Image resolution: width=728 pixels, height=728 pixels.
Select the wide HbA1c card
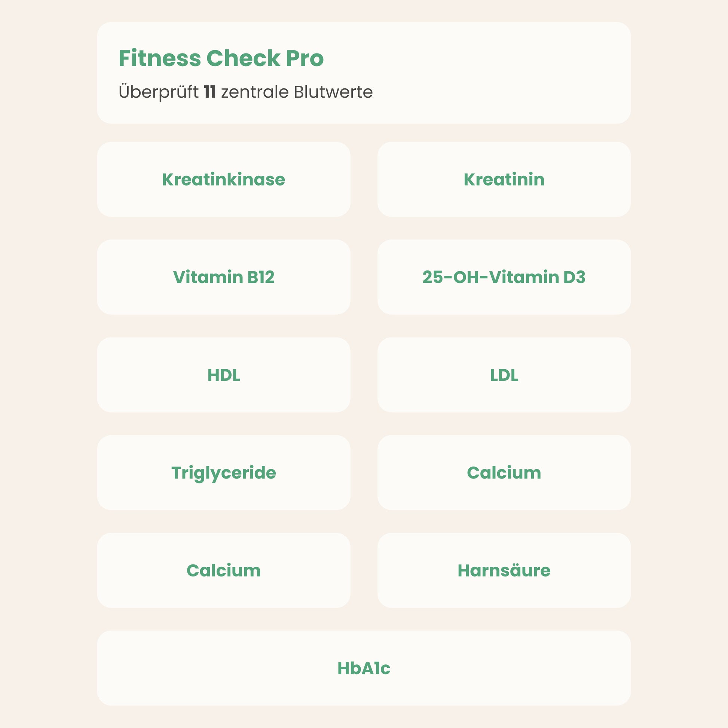[364, 668]
